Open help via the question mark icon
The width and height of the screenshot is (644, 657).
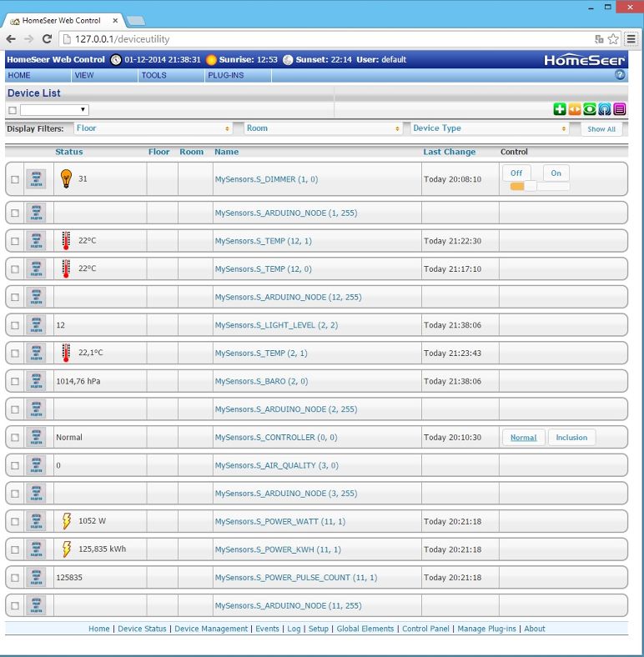pyautogui.click(x=620, y=75)
